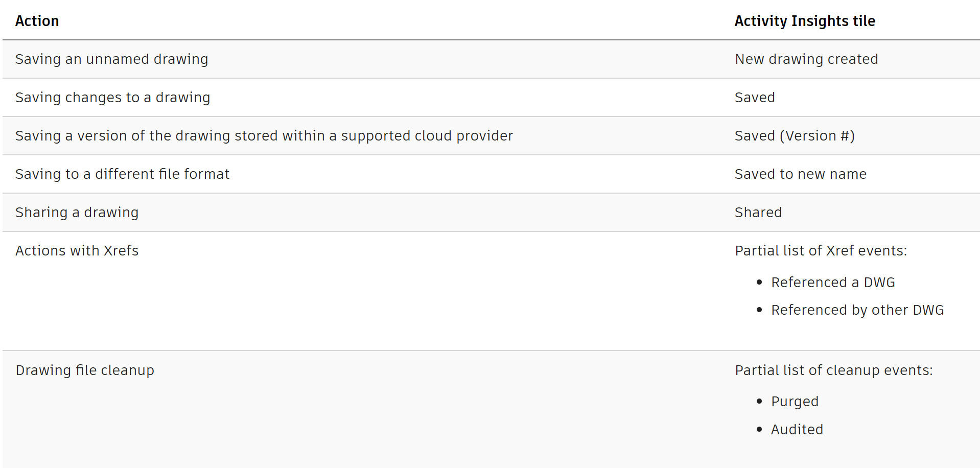Select the 'Saving an unnamed drawing' cell
980x468 pixels.
point(111,59)
